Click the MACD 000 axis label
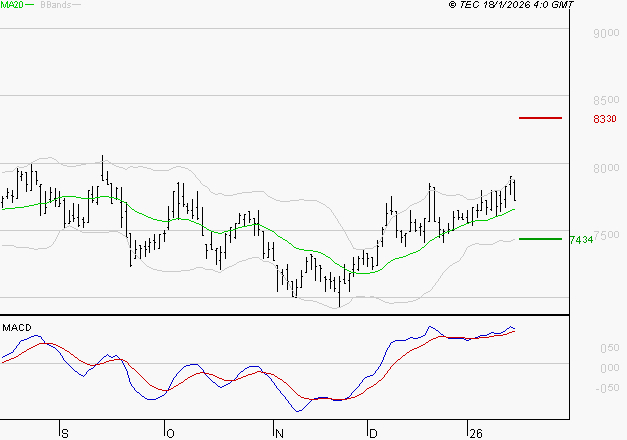 click(x=609, y=368)
